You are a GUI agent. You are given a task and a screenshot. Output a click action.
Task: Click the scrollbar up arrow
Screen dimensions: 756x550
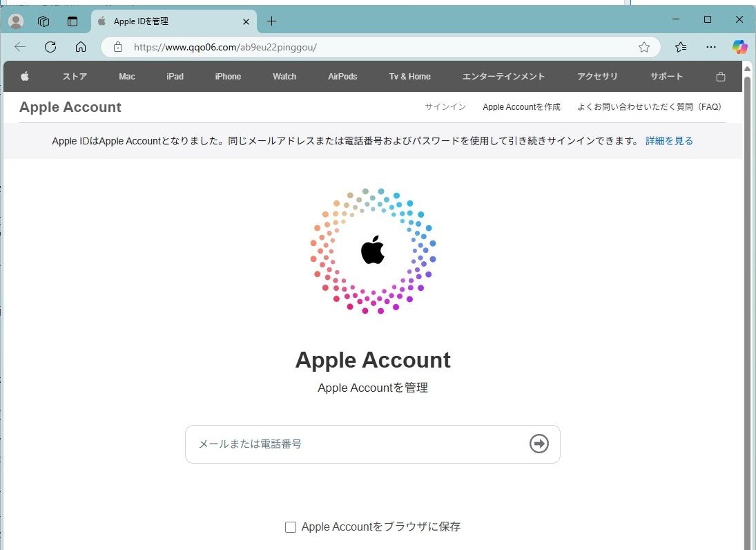(748, 68)
